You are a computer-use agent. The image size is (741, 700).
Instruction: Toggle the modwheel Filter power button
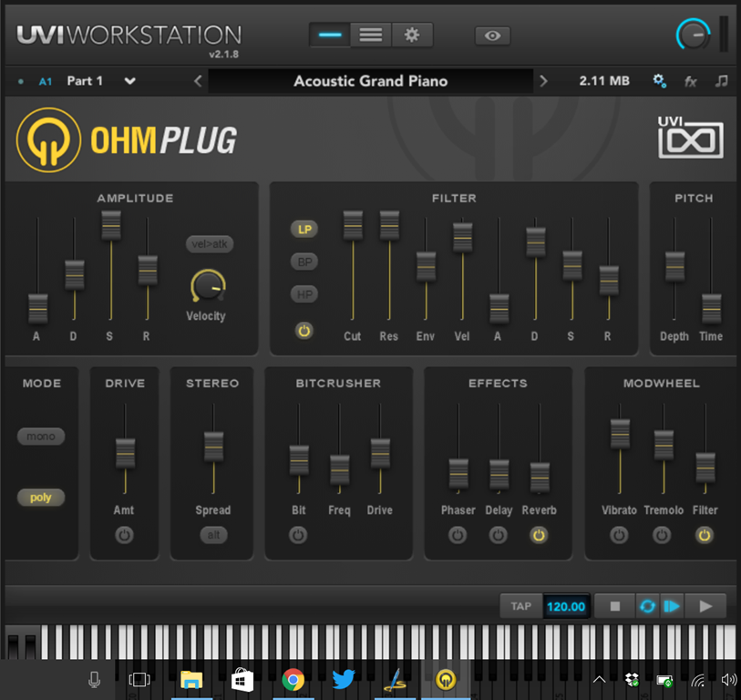[x=705, y=535]
